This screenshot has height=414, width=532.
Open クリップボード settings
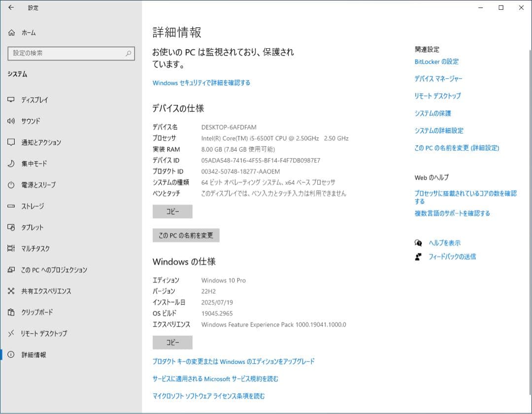[x=10, y=312]
